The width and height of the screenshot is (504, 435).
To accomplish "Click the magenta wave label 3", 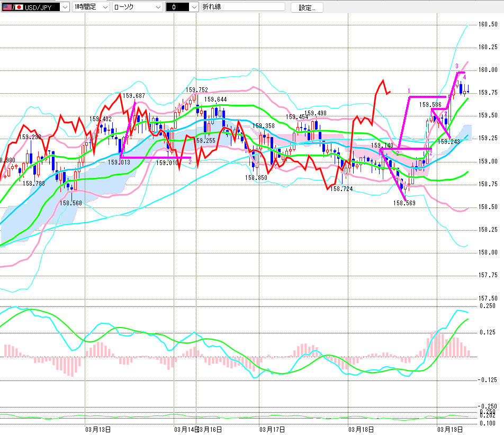I will pos(456,66).
